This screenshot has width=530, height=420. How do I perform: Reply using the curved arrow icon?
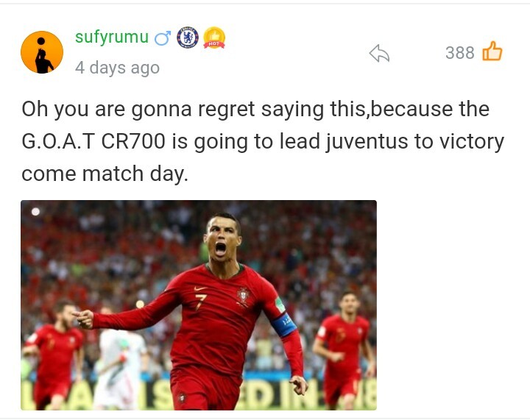pos(379,54)
